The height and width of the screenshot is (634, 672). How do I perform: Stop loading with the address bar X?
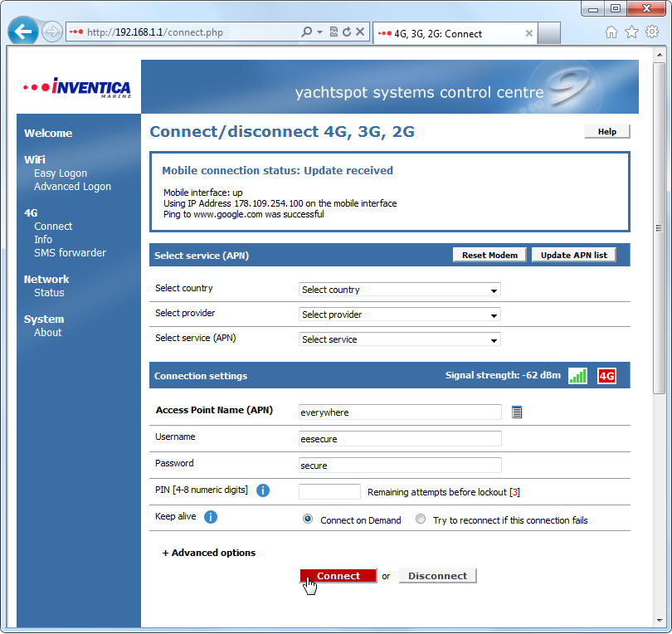360,32
